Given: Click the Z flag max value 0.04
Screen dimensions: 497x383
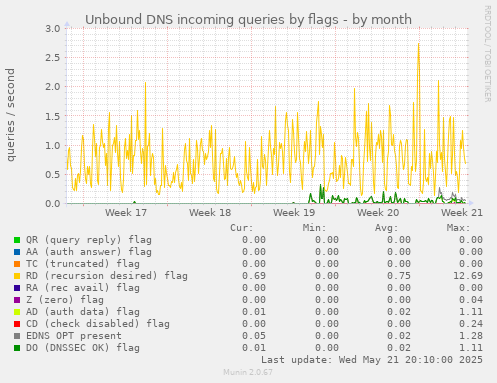Looking at the screenshot, I should (x=471, y=300).
